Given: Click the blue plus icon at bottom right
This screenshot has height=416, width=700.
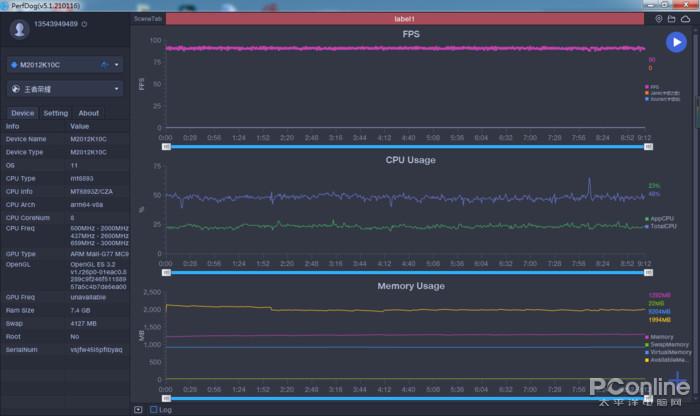Looking at the screenshot, I should 677,379.
